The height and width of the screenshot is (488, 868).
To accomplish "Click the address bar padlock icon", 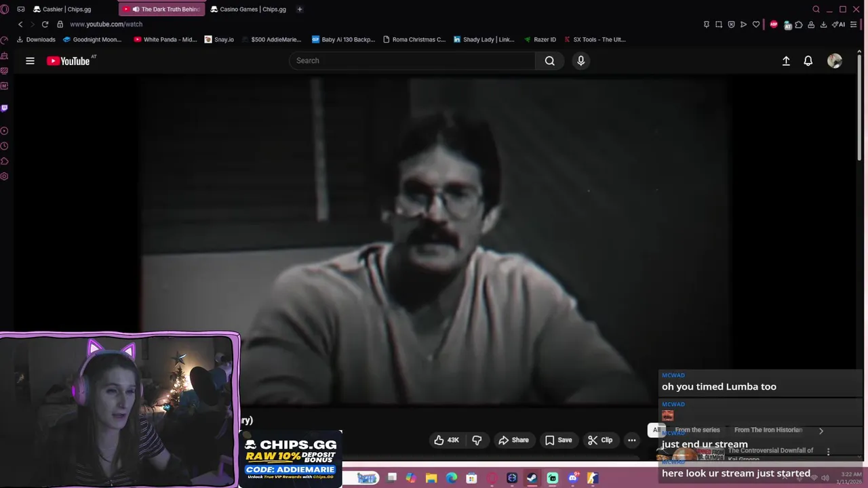I will [60, 24].
